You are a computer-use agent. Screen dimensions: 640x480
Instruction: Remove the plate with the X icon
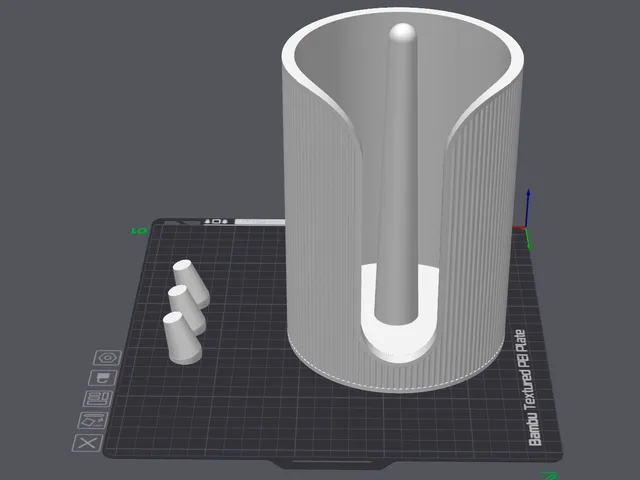coord(88,443)
